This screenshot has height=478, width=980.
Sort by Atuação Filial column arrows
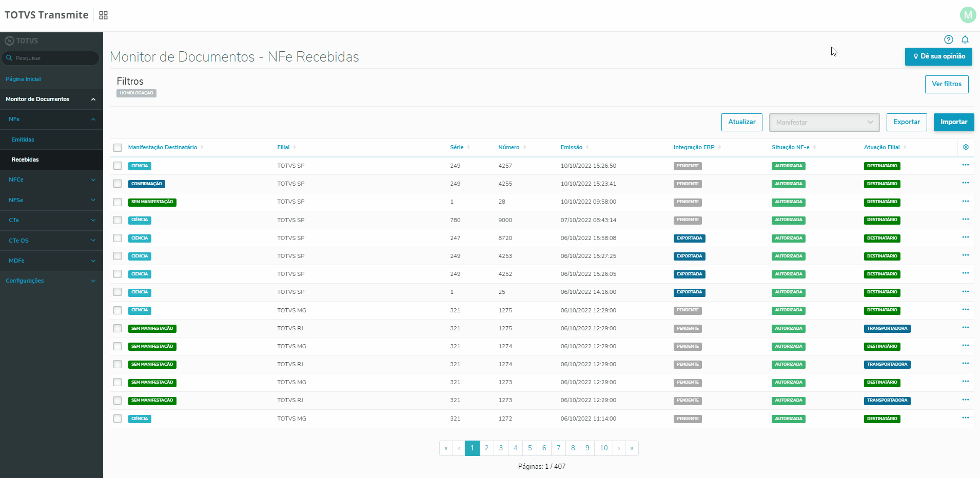click(x=905, y=147)
